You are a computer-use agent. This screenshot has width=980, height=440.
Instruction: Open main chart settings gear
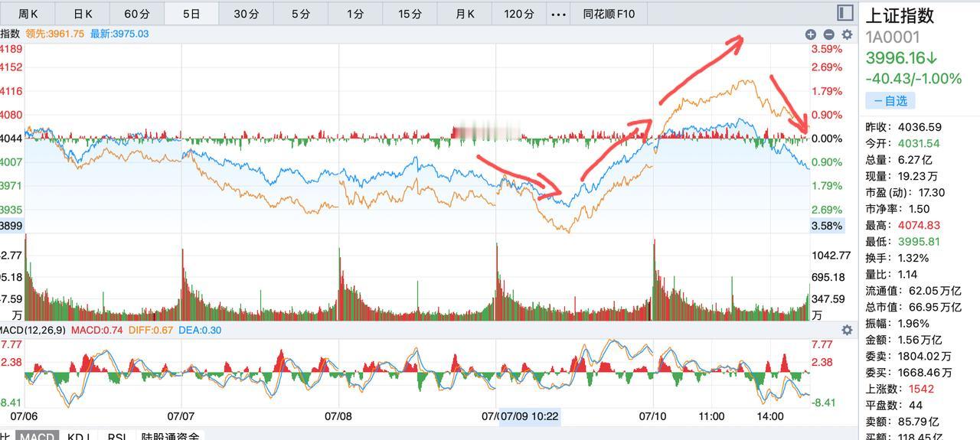click(847, 34)
